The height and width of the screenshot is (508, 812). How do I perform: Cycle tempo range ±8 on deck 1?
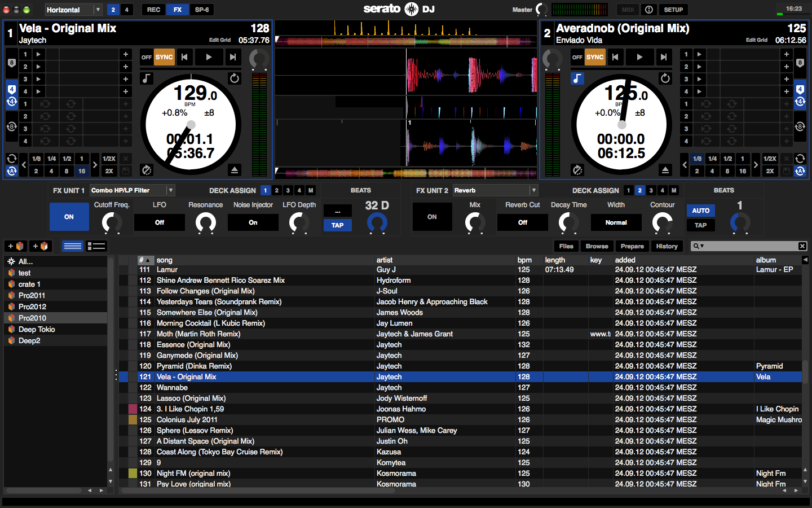point(209,113)
